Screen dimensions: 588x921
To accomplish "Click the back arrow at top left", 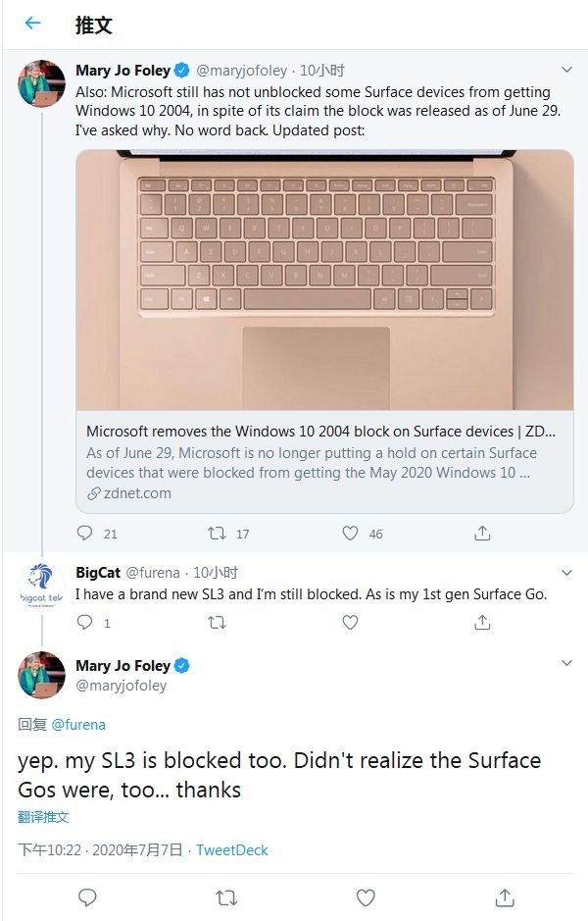I will tap(32, 24).
